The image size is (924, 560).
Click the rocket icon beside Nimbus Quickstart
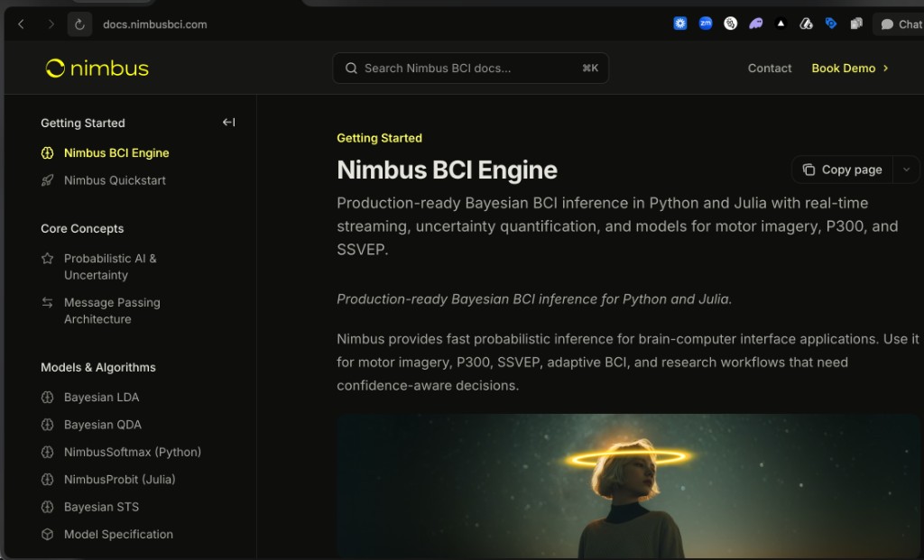48,180
